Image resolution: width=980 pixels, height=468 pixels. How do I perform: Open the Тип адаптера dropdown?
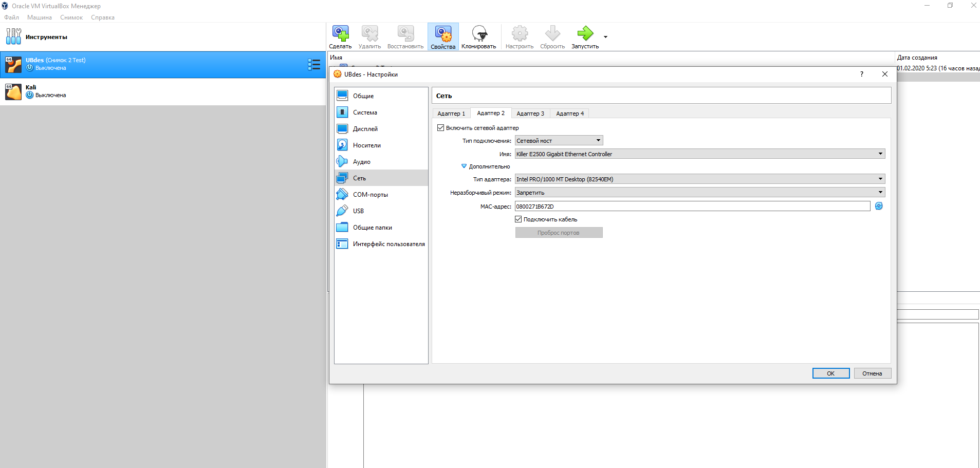700,179
